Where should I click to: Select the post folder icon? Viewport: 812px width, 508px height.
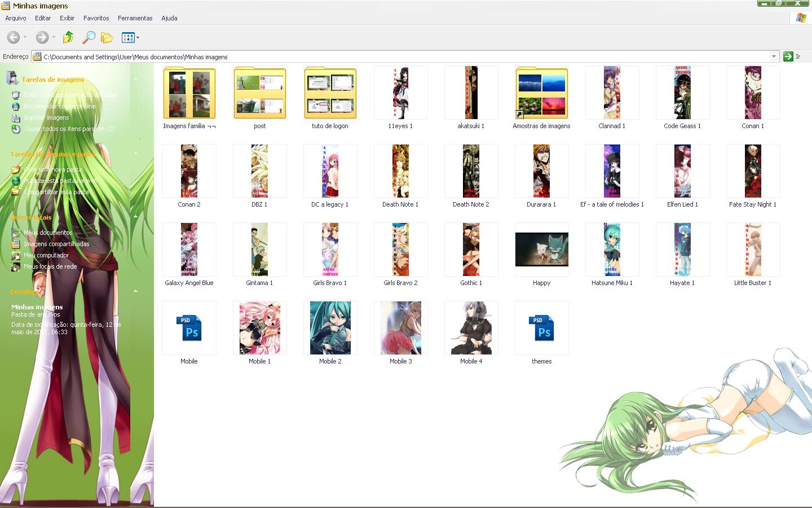259,93
